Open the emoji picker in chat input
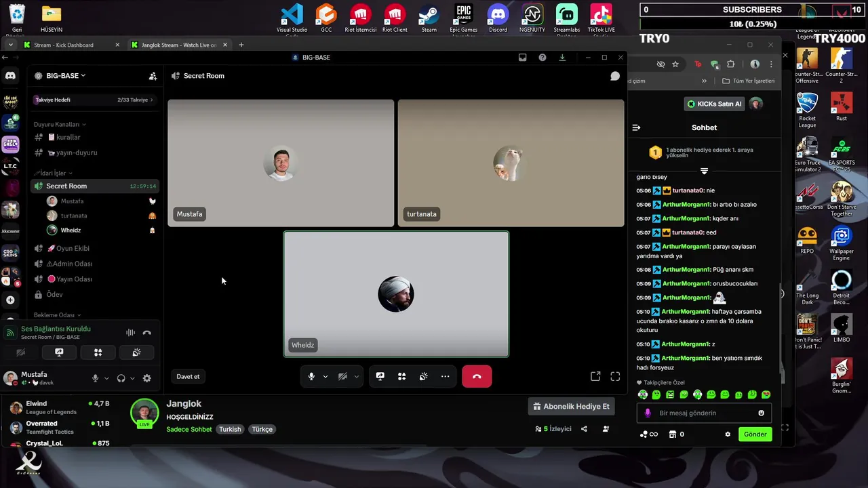Screen dimensions: 868x488 coord(761,413)
